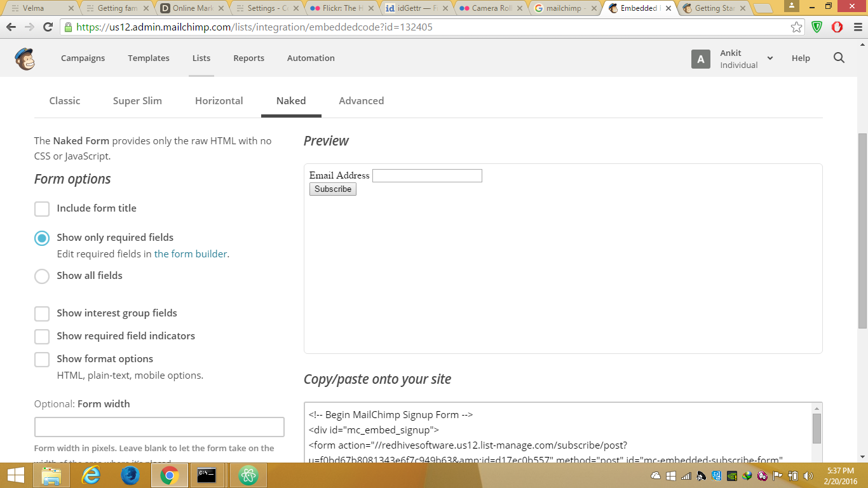The width and height of the screenshot is (868, 488).
Task: Click the green padlock in address bar
Action: 68,27
